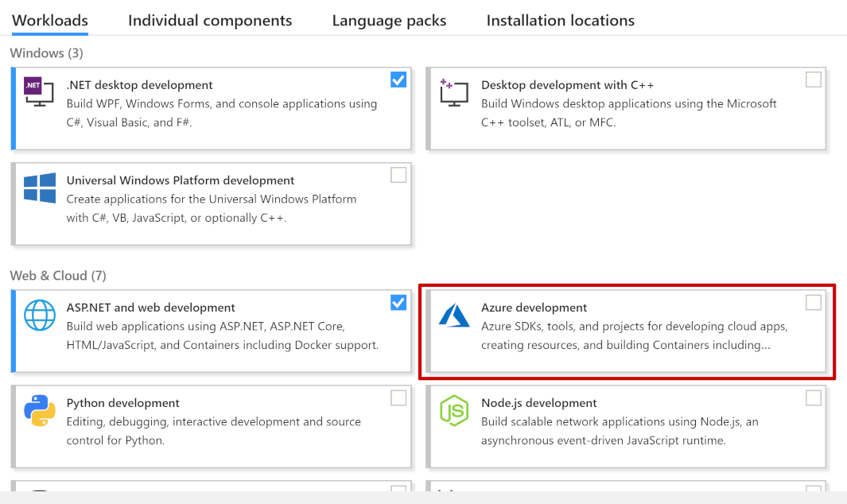Enable the Node.js development checkbox

[x=814, y=398]
